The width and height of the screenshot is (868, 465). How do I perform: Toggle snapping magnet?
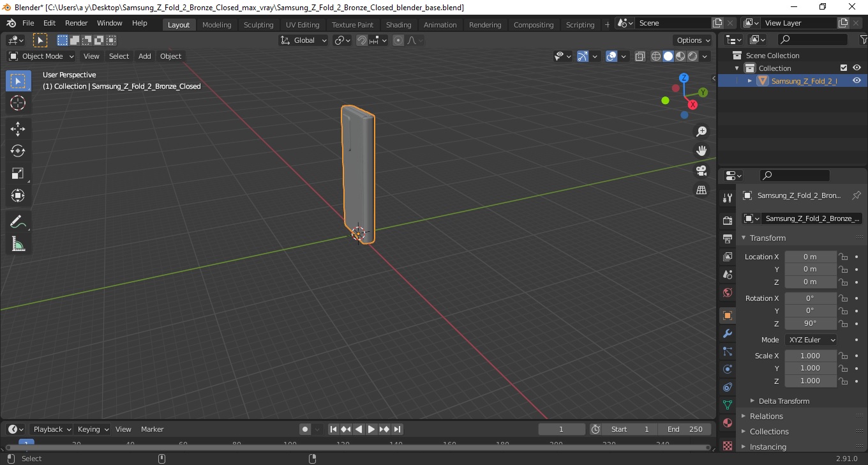[x=362, y=40]
